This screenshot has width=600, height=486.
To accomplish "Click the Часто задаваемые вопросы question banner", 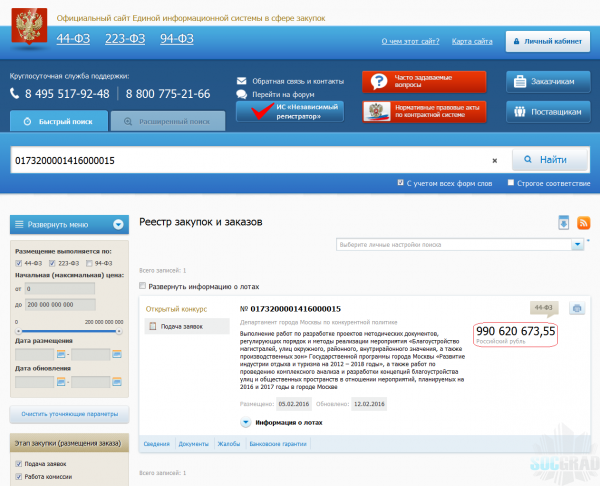I will [x=424, y=82].
